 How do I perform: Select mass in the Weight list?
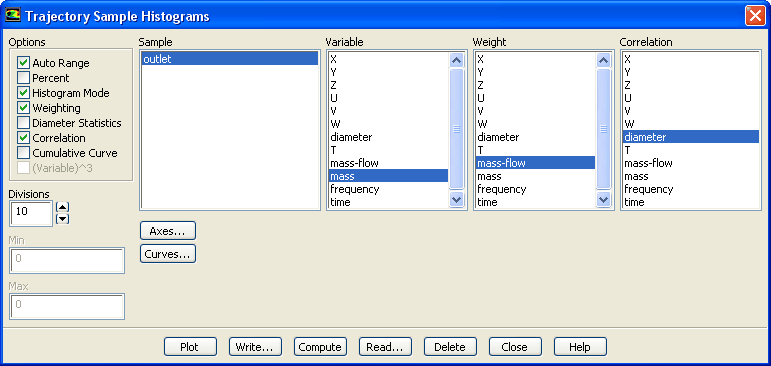[x=535, y=176]
